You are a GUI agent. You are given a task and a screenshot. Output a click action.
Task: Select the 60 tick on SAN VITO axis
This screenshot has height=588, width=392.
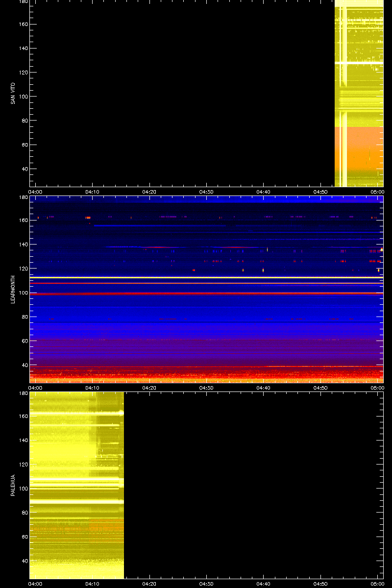24,145
